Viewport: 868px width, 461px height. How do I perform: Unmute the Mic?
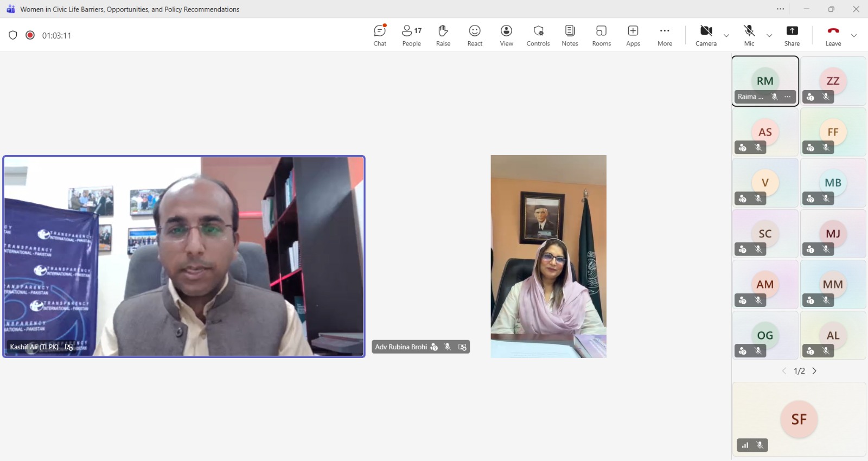click(749, 35)
